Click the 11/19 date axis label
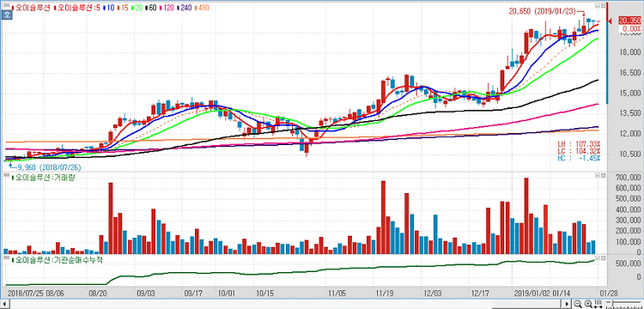 click(x=386, y=294)
